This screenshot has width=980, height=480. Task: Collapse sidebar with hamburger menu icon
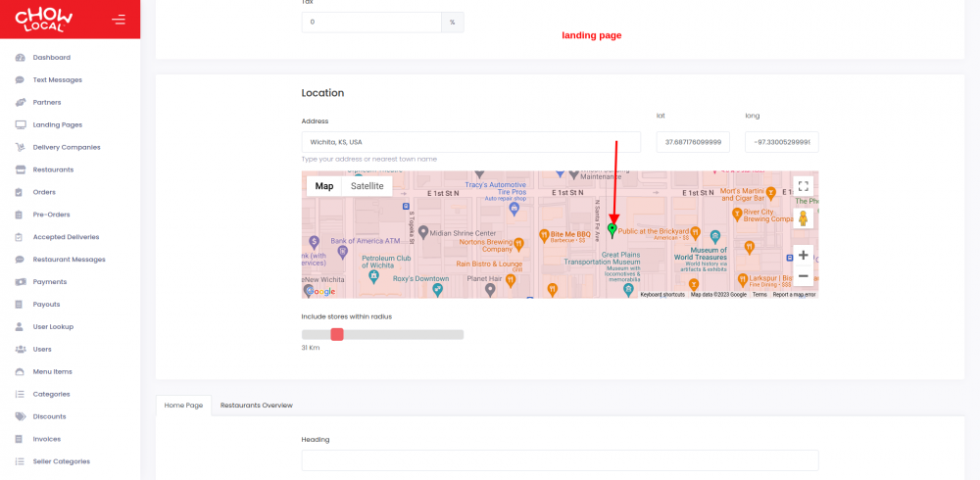pos(119,20)
